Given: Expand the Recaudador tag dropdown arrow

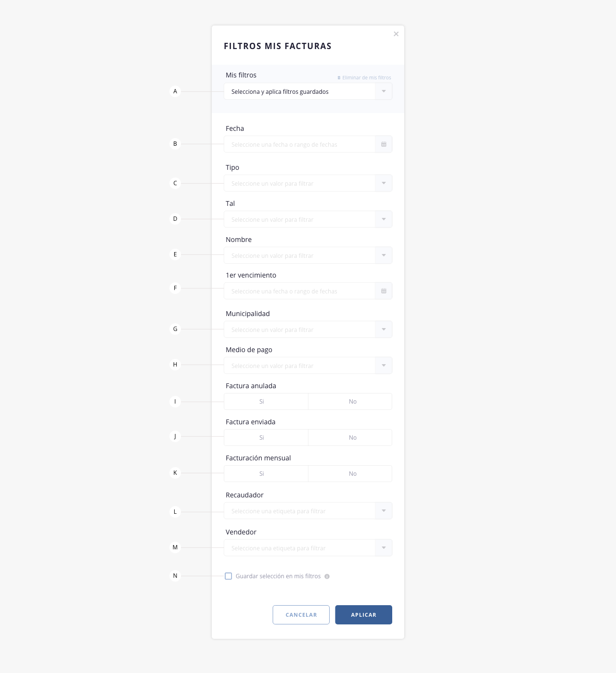Looking at the screenshot, I should click(384, 511).
